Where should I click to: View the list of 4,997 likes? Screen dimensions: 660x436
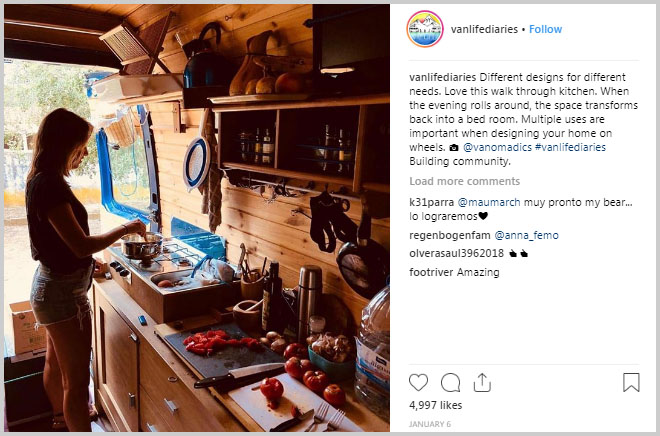(x=435, y=405)
